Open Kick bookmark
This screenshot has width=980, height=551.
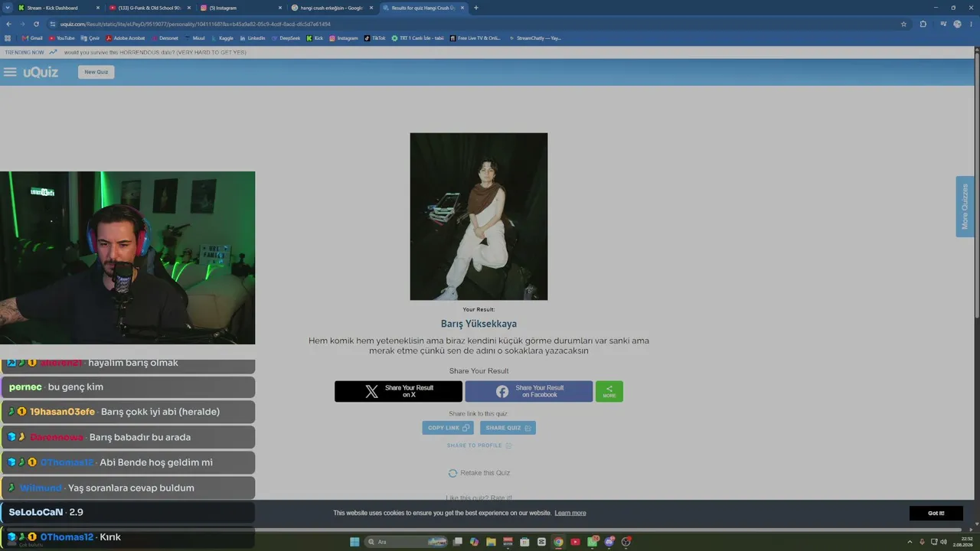315,38
